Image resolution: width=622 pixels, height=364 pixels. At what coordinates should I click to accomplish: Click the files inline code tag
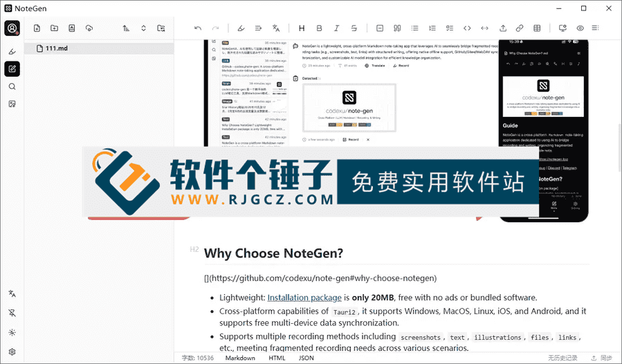click(x=540, y=338)
